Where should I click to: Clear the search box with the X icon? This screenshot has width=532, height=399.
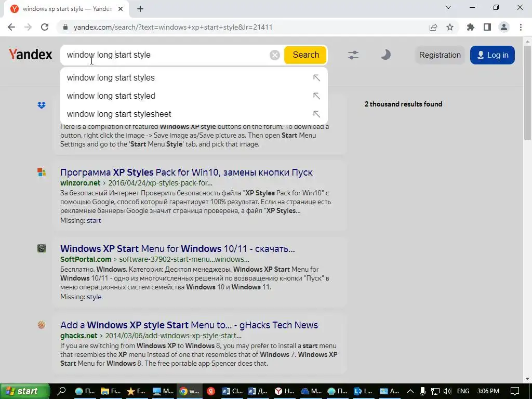[274, 55]
